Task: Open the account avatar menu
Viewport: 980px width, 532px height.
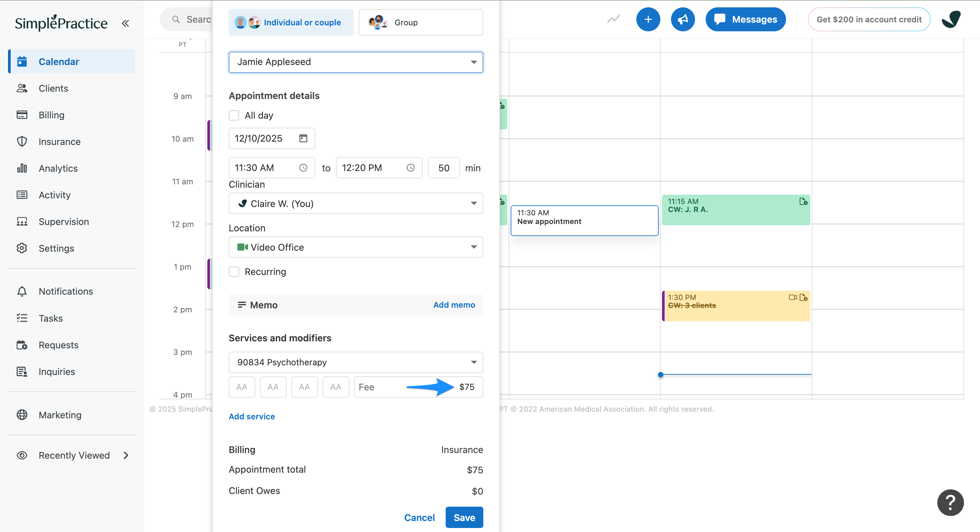Action: 951,19
